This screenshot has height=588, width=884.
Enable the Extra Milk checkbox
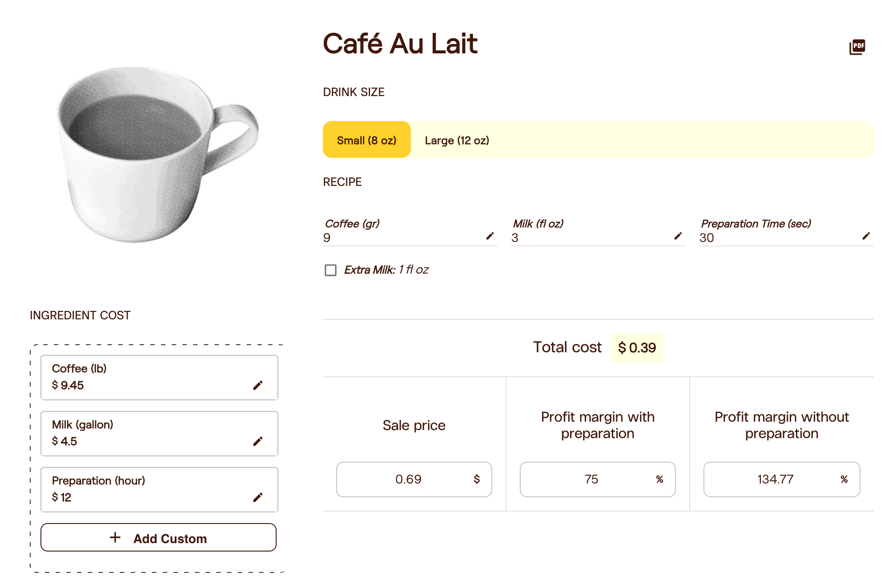coord(330,270)
